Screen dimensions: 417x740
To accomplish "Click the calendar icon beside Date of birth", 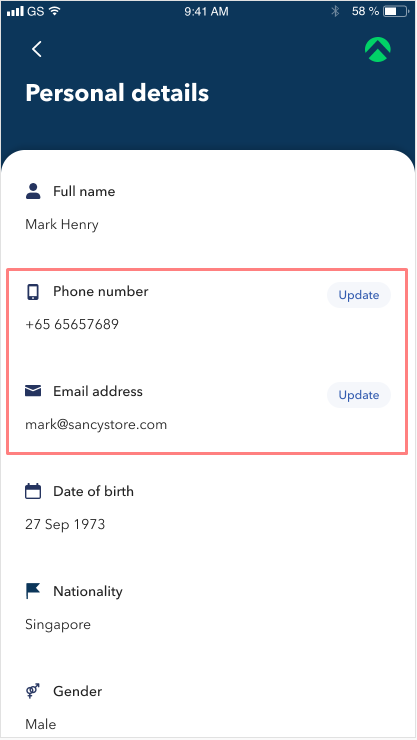I will [33, 491].
